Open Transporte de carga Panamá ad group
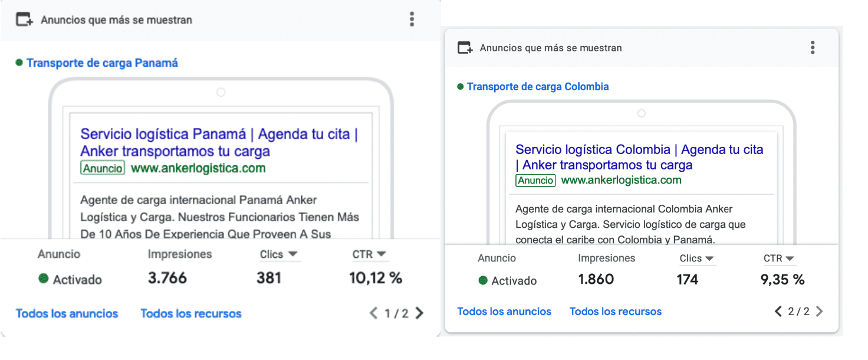Viewport: 868px width, 360px height. coord(102,63)
